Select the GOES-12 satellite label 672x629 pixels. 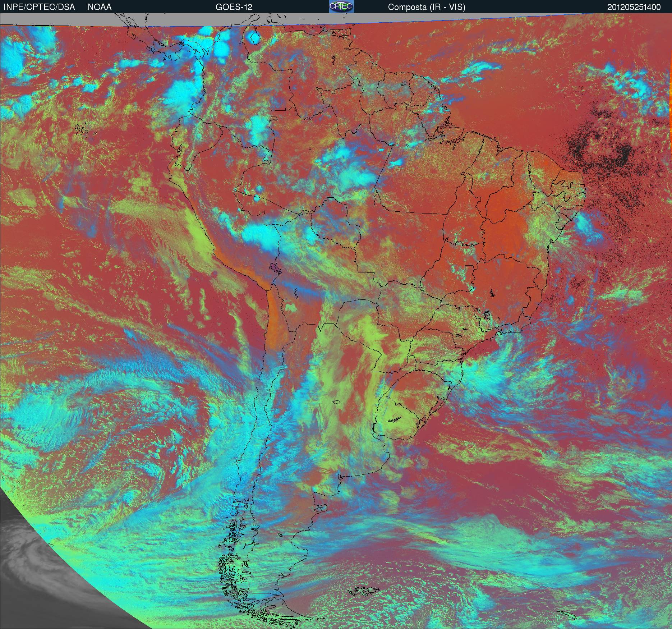point(234,7)
